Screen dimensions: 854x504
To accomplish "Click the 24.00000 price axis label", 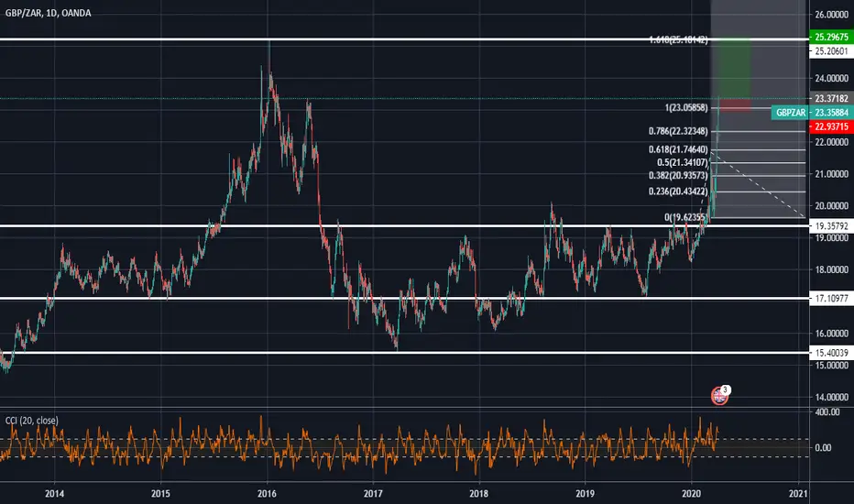I will pyautogui.click(x=832, y=79).
